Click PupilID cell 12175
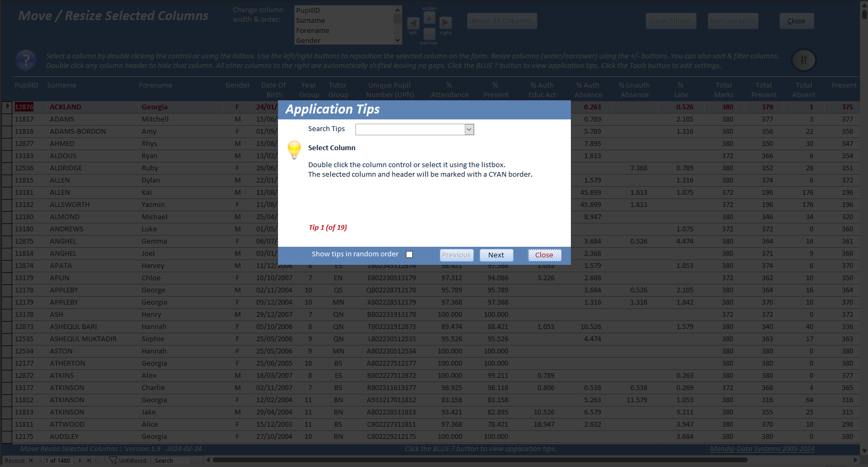Screen dimensions: 868x467 pyautogui.click(x=24, y=437)
